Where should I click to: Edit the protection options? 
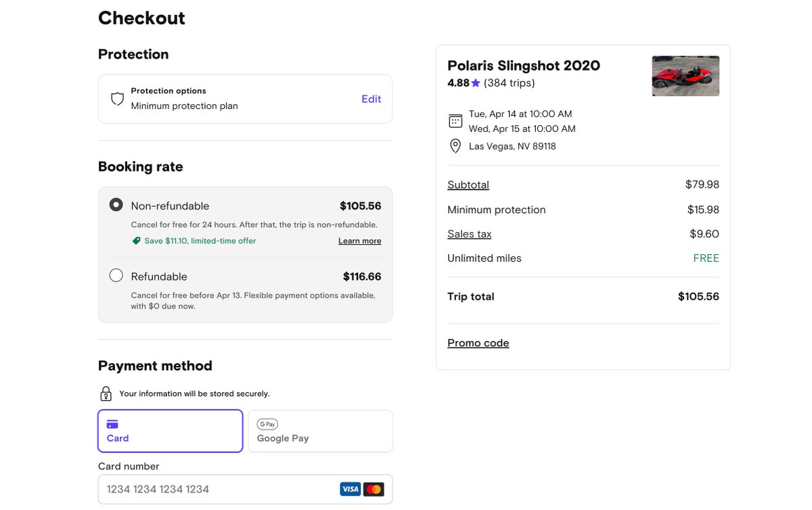click(371, 99)
